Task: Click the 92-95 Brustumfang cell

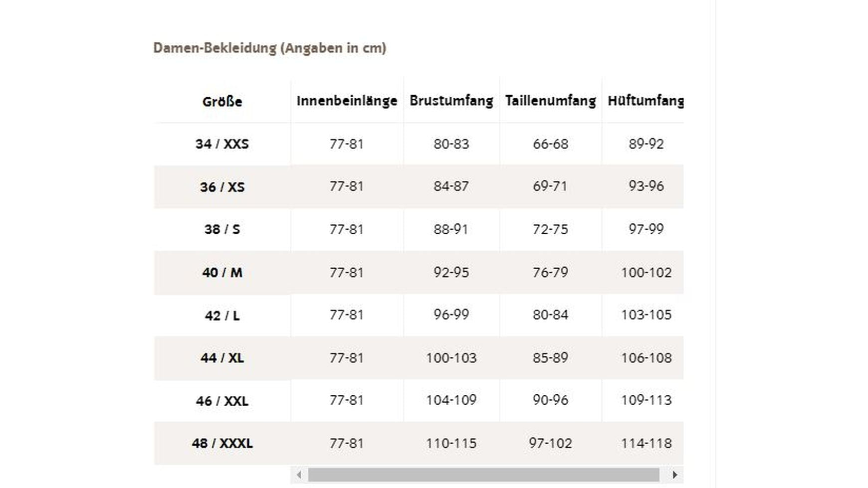Action: click(x=451, y=273)
